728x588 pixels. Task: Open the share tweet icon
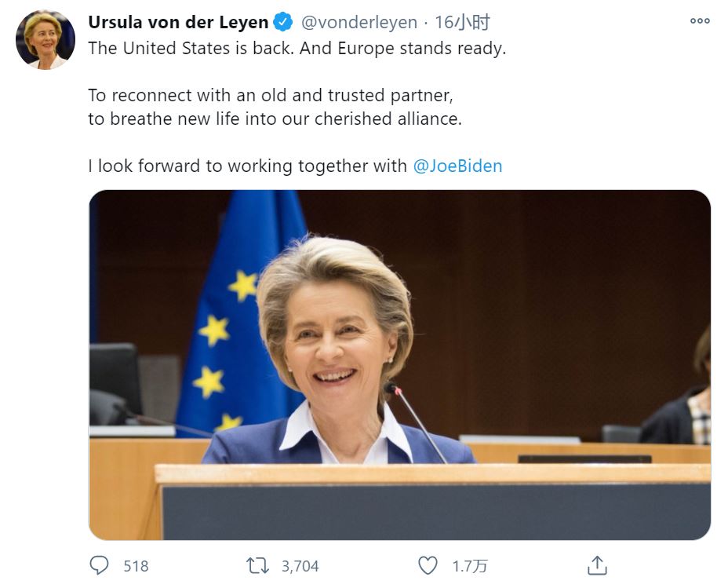click(597, 565)
